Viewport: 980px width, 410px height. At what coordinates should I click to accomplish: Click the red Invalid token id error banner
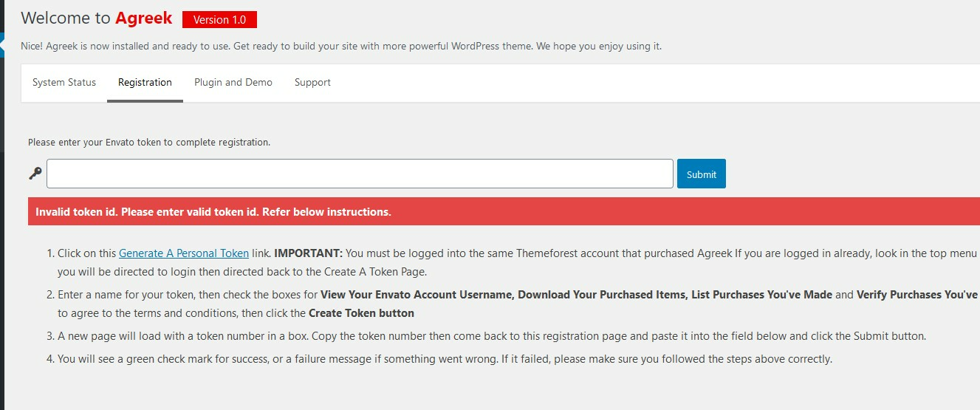tap(504, 211)
